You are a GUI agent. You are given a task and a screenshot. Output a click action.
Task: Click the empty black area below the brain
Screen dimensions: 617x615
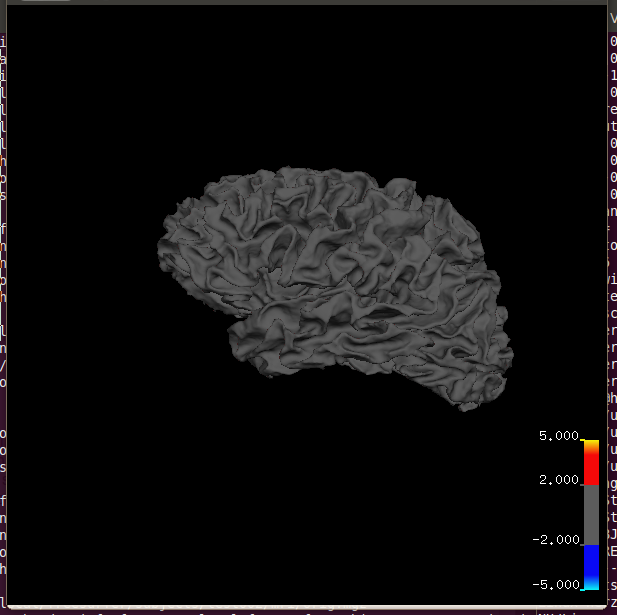(300, 500)
